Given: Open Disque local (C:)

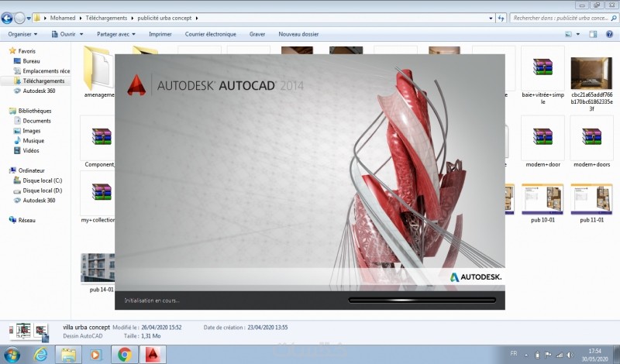Looking at the screenshot, I should pos(38,180).
